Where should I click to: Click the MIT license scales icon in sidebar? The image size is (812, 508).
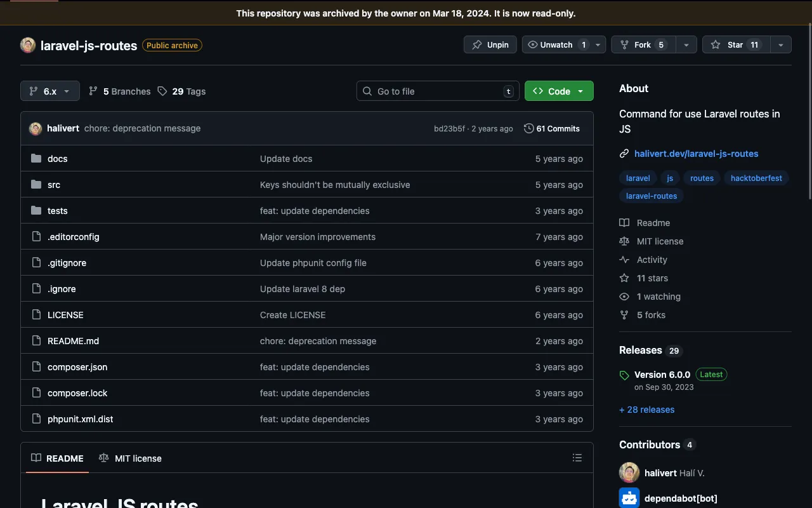click(x=624, y=241)
